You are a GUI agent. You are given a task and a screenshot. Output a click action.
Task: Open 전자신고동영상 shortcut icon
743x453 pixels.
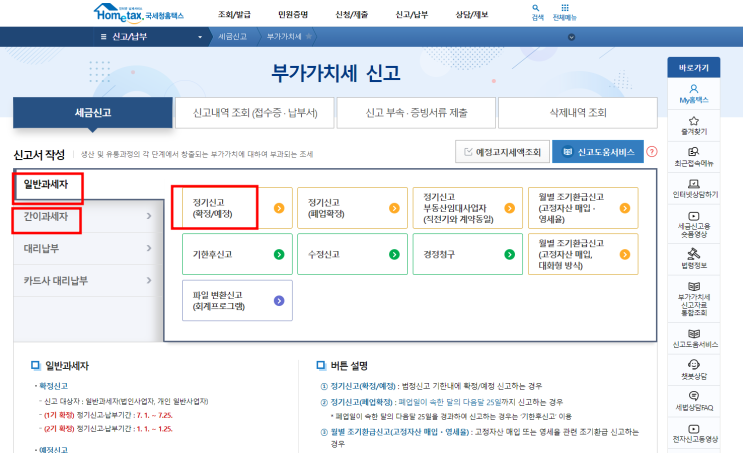click(694, 429)
